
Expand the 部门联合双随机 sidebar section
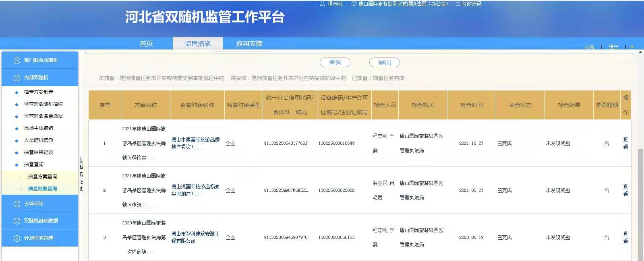[40, 60]
